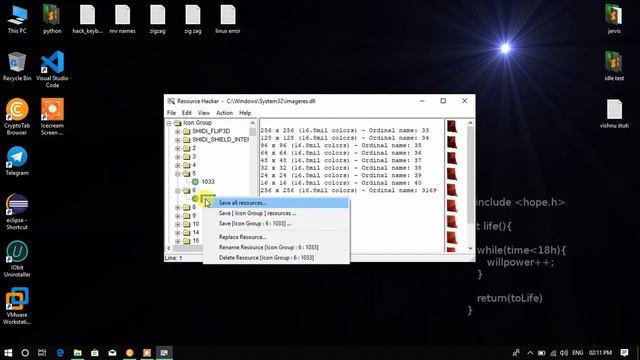Open the Help menu
Image resolution: width=640 pixels, height=360 pixels.
click(x=245, y=113)
